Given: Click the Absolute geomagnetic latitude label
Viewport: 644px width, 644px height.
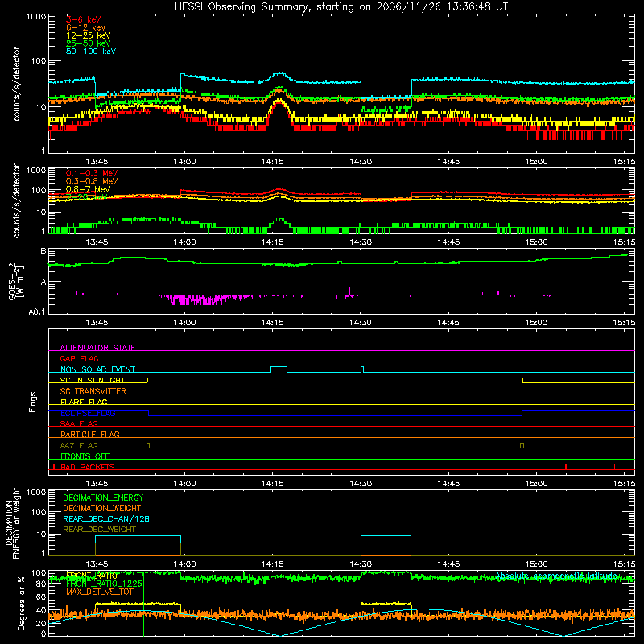Looking at the screenshot, I should tap(556, 576).
